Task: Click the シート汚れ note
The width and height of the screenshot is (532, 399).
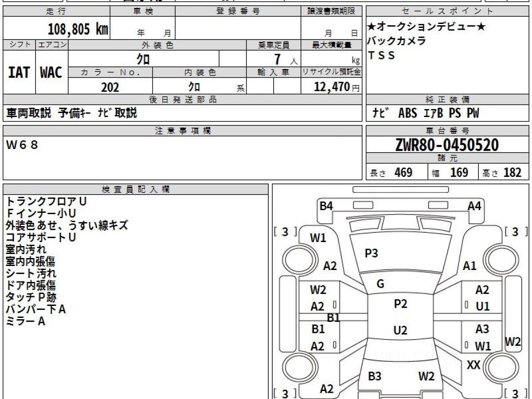Action: (x=31, y=273)
